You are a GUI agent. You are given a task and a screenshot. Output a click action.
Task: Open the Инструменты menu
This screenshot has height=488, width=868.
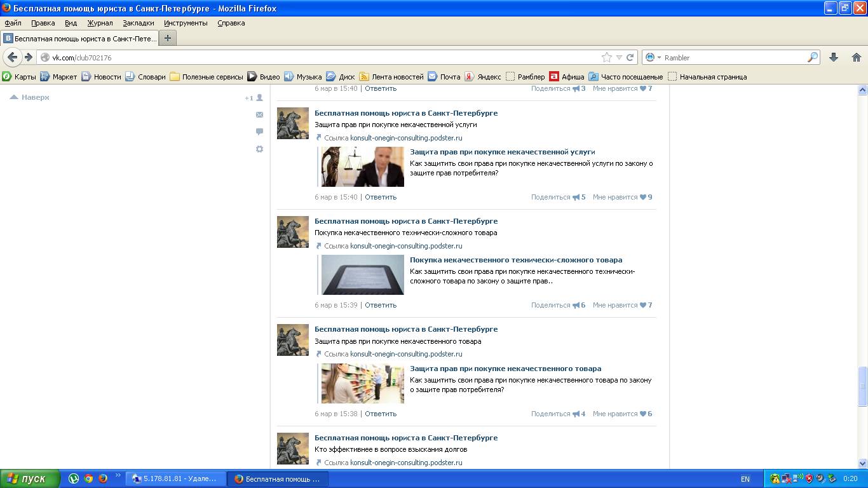(186, 23)
